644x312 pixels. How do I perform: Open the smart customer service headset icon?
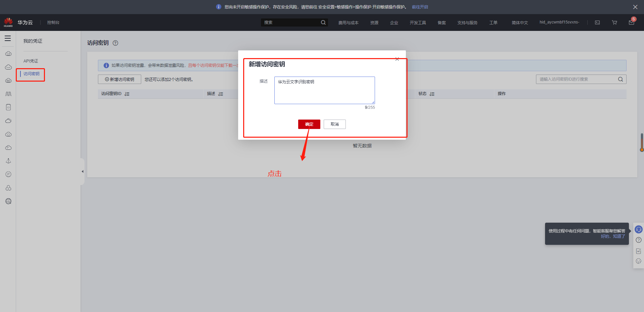tap(639, 229)
